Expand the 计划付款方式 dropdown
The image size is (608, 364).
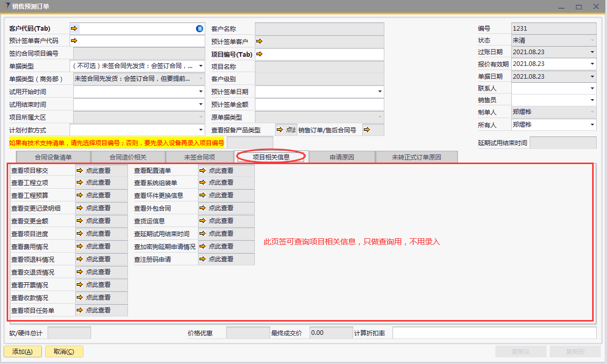201,130
